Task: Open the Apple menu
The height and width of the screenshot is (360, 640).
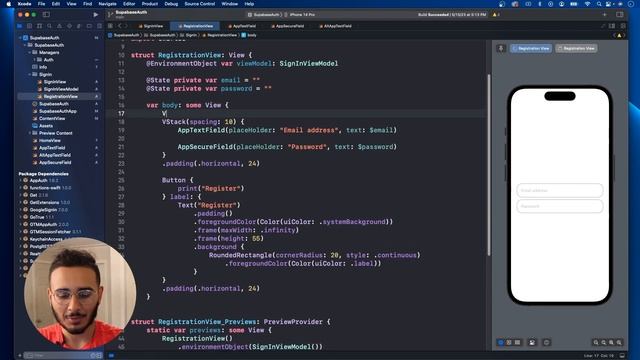Action: [9, 4]
